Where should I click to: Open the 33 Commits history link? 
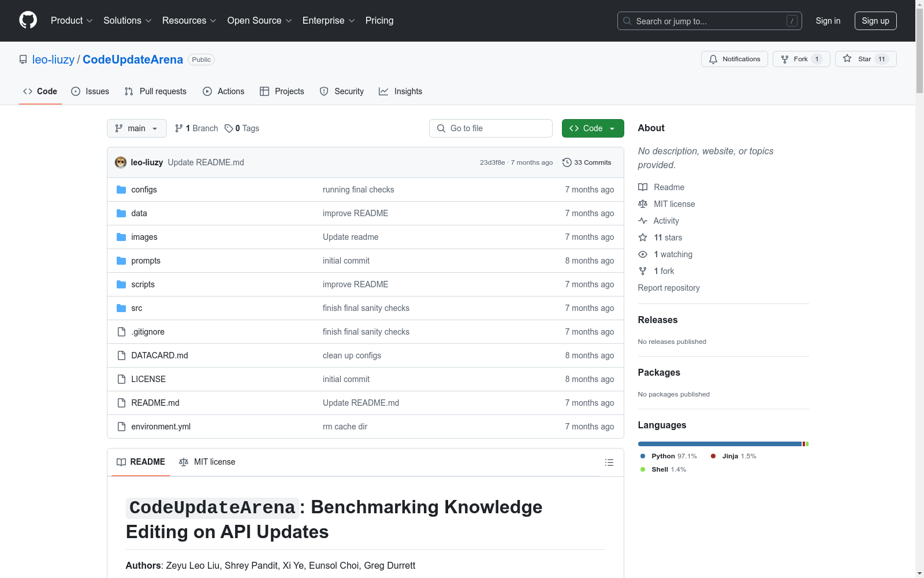pyautogui.click(x=587, y=162)
